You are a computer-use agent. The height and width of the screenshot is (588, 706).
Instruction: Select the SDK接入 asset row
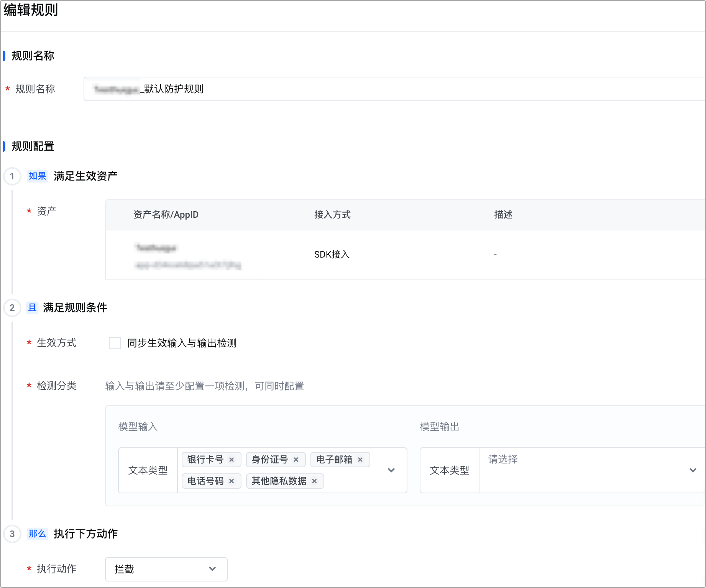click(x=332, y=255)
